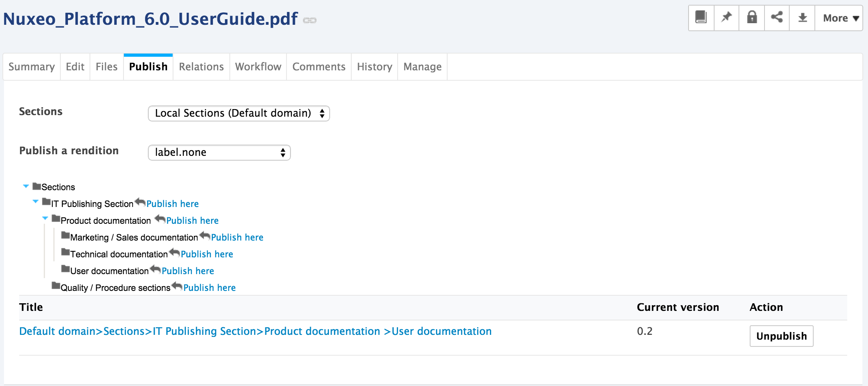Click the Action column header
868x386 pixels.
coord(766,307)
